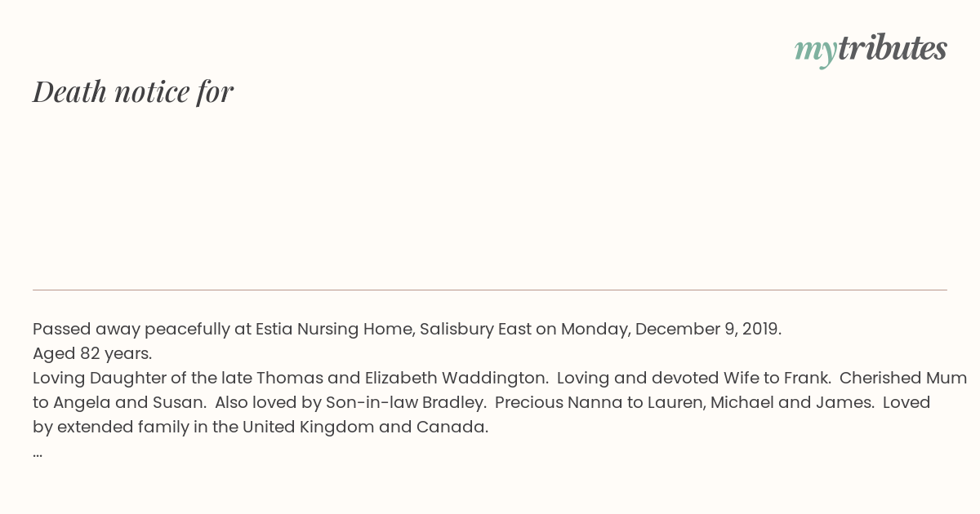
Task: Select the "Death notice for" heading
Action: pyautogui.click(x=133, y=91)
